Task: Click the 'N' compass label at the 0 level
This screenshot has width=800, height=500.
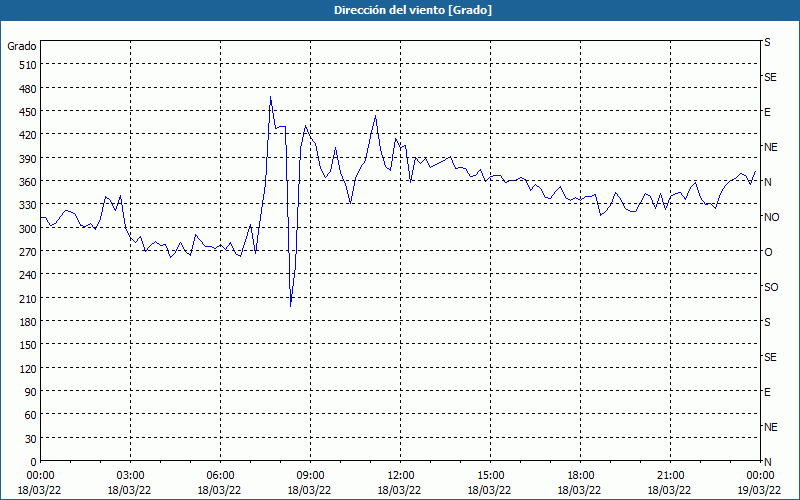Action: (x=767, y=462)
